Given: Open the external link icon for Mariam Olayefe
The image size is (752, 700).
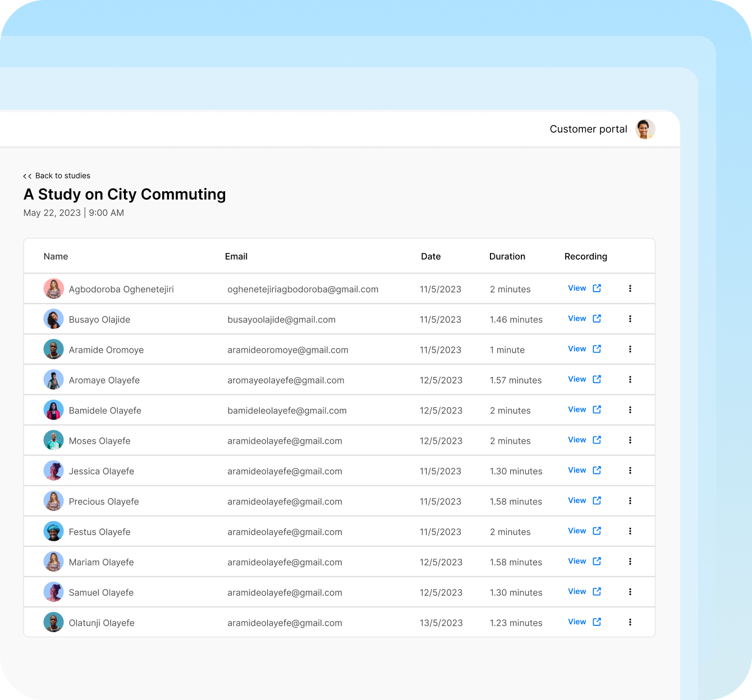Looking at the screenshot, I should [597, 561].
